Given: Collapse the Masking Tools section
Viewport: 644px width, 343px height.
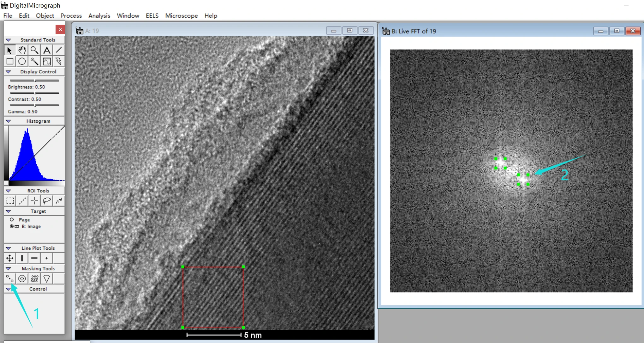Looking at the screenshot, I should coord(9,268).
